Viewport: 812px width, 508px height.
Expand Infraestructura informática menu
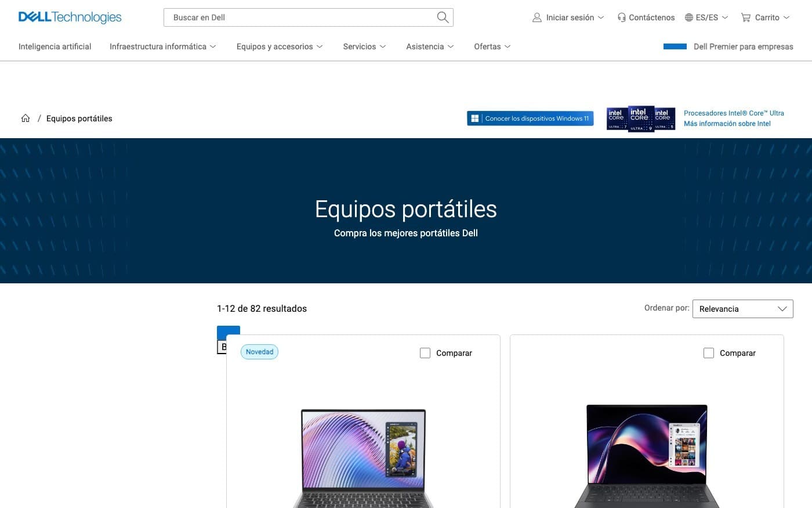(x=163, y=46)
